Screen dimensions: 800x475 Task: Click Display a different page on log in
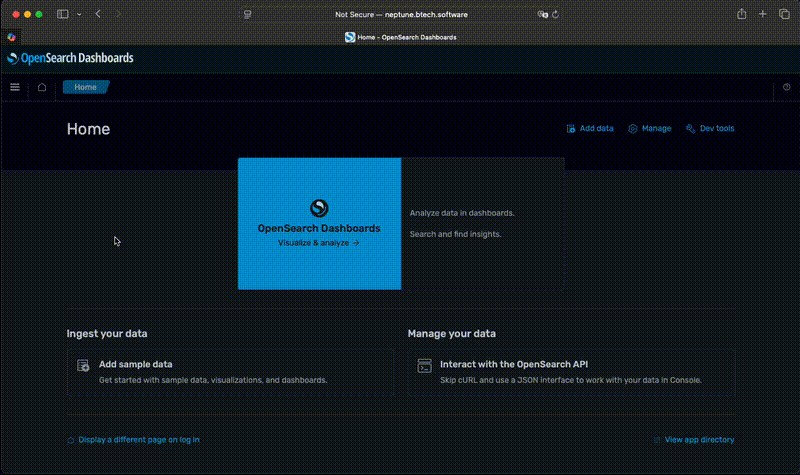(139, 440)
